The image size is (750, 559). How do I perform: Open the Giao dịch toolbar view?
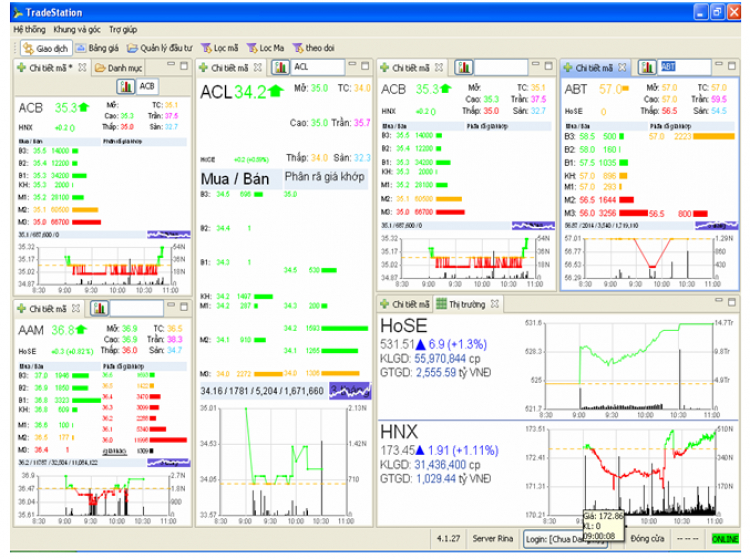click(46, 48)
